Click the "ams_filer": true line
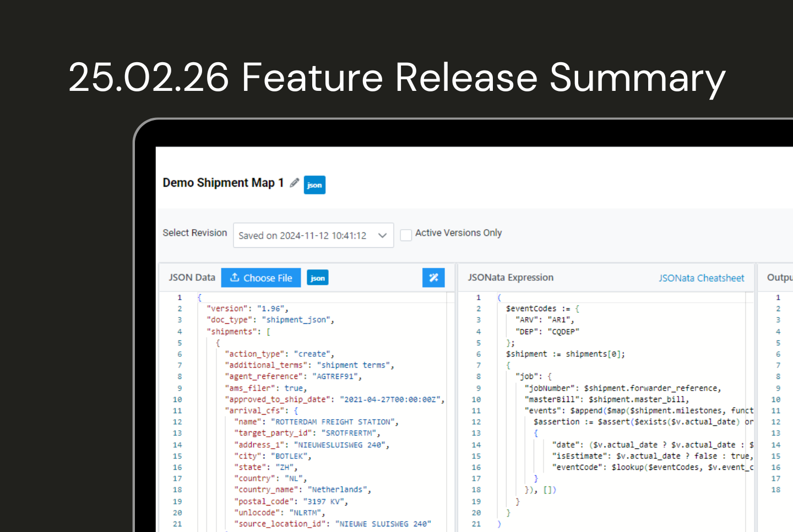Image resolution: width=793 pixels, height=532 pixels. click(265, 388)
